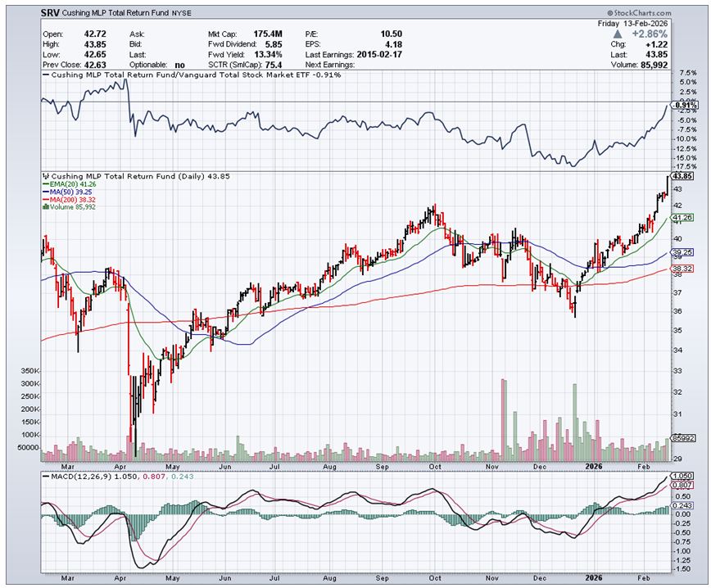
Task: Click the SRV ticker symbol in the header
Action: pyautogui.click(x=52, y=15)
